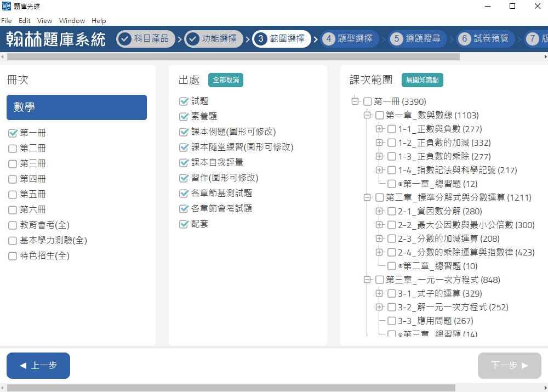Check the 第四冊 volume checkbox
Image resolution: width=548 pixels, height=392 pixels.
(13, 179)
